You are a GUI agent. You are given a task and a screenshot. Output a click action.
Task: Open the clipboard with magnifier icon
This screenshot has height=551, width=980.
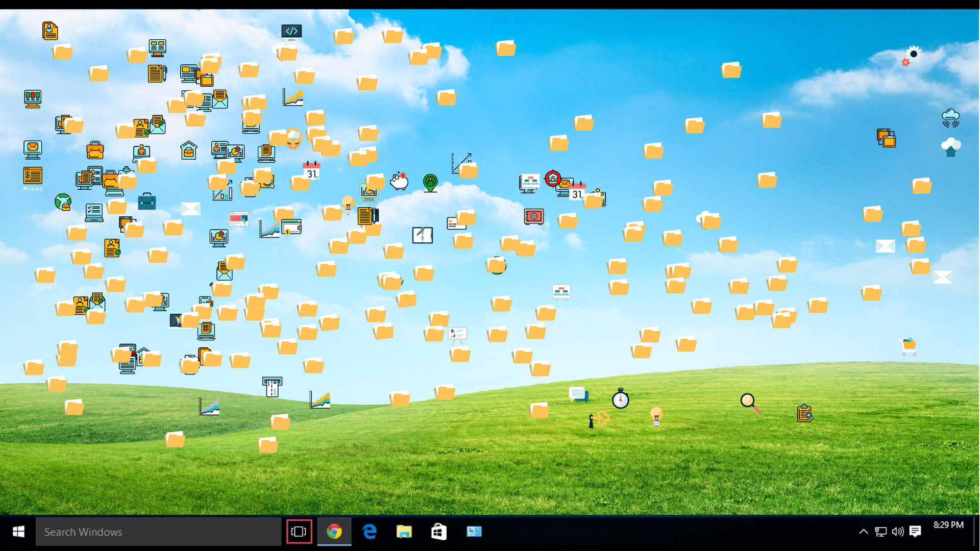pyautogui.click(x=805, y=413)
